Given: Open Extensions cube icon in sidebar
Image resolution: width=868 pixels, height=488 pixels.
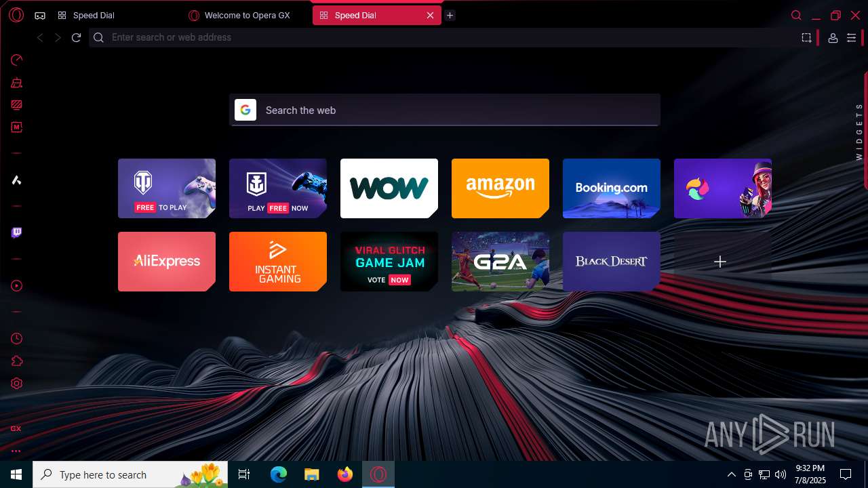Looking at the screenshot, I should click(x=16, y=361).
